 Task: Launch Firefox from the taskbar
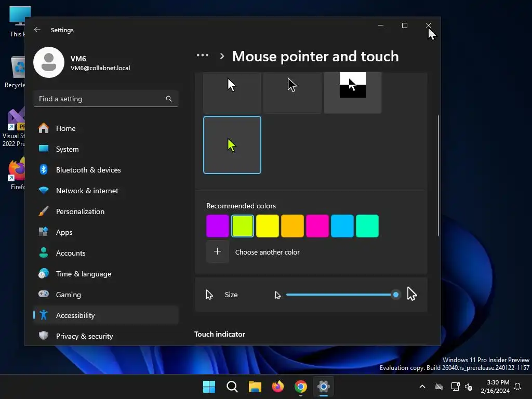(x=278, y=387)
